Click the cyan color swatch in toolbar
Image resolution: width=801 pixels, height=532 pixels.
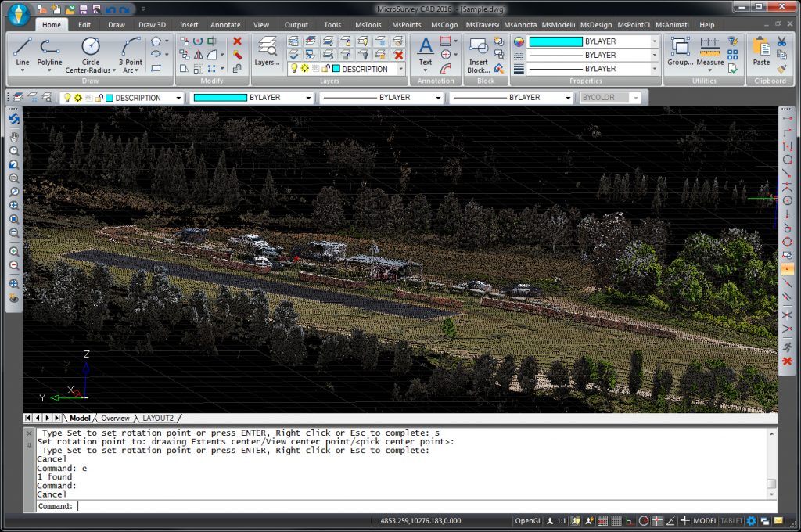point(219,98)
